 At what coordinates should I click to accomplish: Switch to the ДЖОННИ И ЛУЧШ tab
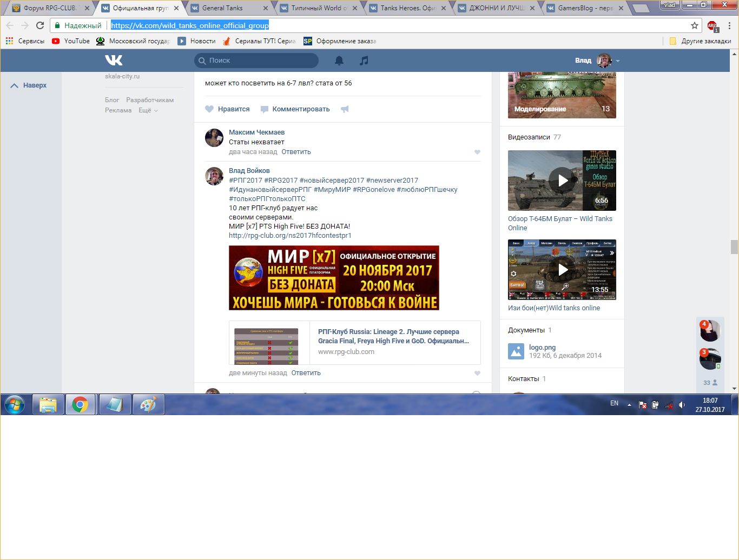tap(496, 8)
